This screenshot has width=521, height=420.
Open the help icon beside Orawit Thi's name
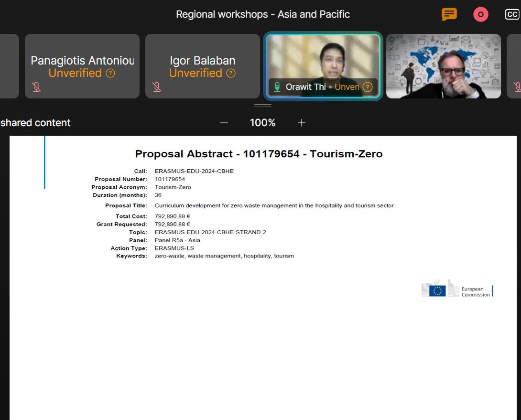367,87
